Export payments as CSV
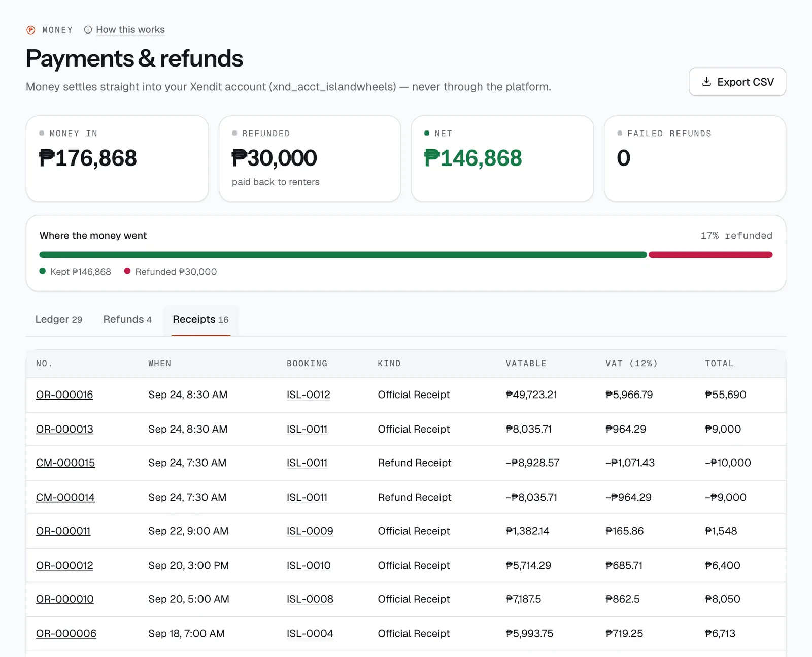Screen dimensions: 812x657 tap(737, 82)
